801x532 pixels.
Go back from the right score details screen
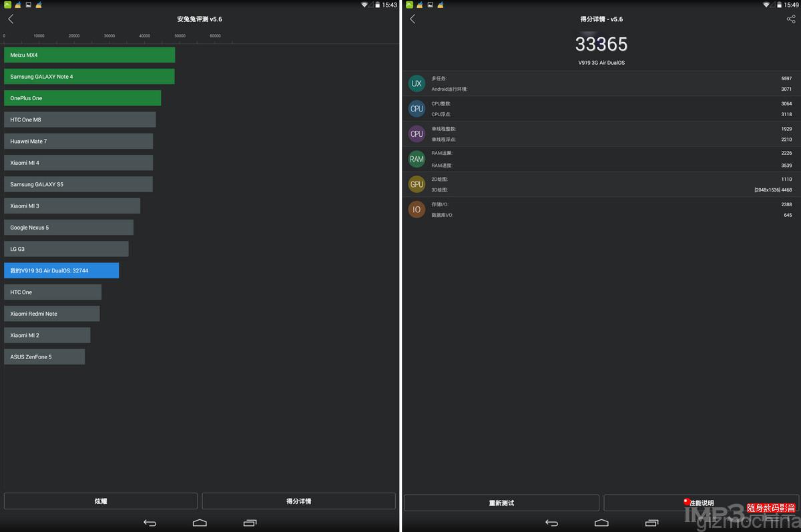413,19
